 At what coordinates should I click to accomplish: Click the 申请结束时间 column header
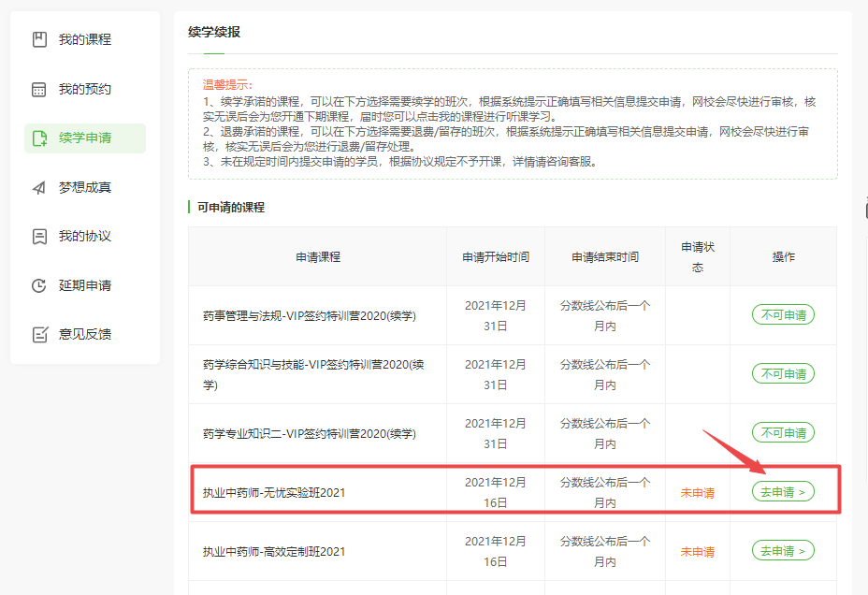click(605, 256)
